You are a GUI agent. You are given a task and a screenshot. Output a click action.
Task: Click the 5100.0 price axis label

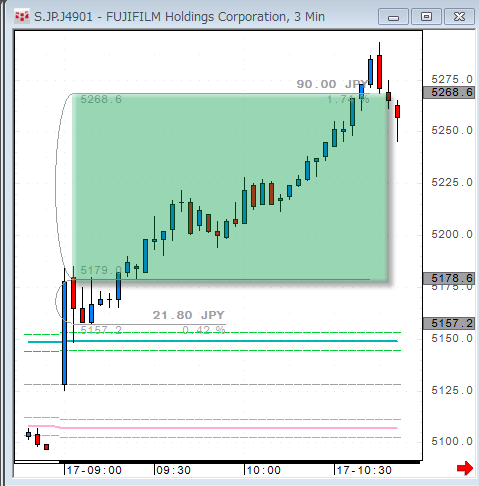coord(452,441)
